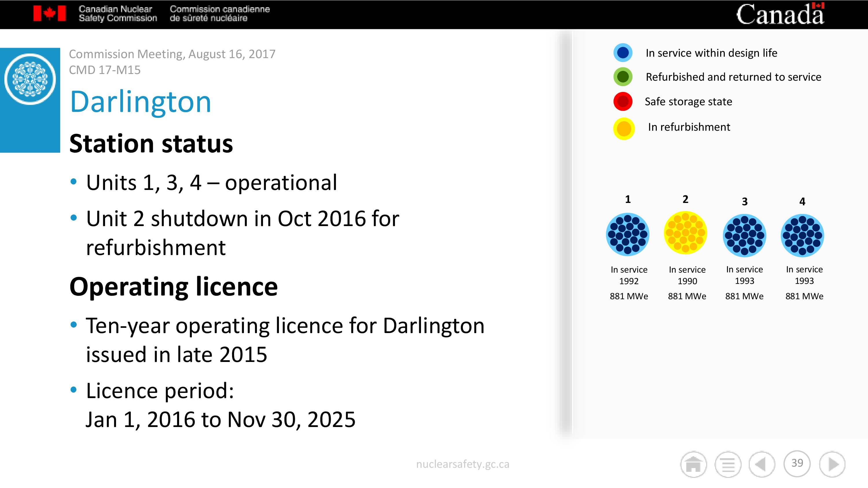Click 'In service 1992' under Unit 1
Screen dimensions: 868x488
click(629, 275)
